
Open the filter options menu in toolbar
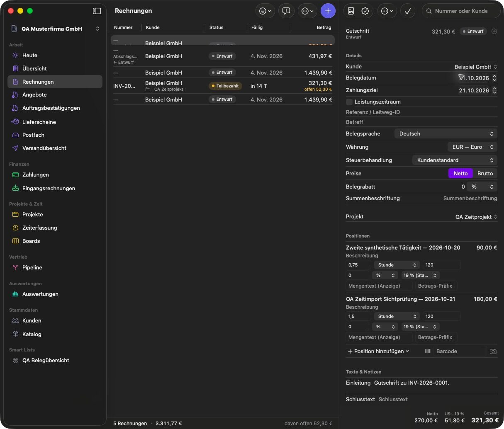(x=265, y=11)
